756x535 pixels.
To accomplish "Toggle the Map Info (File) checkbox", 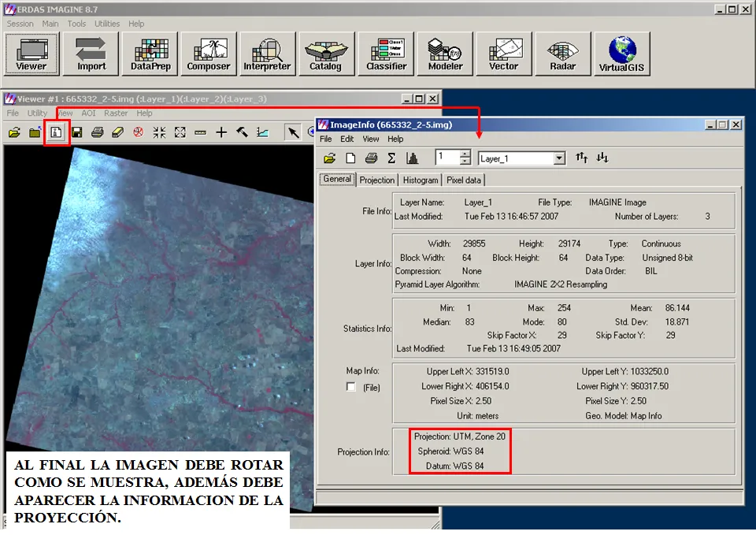I will [x=351, y=387].
